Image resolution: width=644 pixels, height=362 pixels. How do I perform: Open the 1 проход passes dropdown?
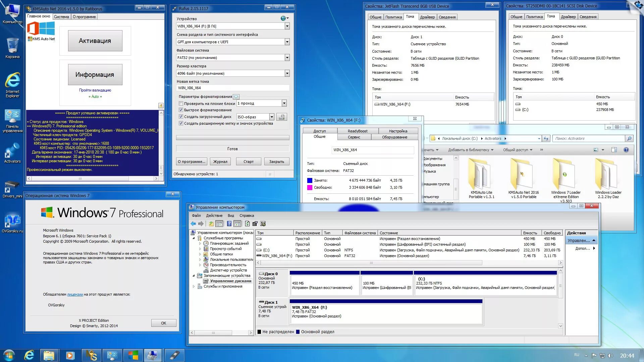(x=284, y=103)
